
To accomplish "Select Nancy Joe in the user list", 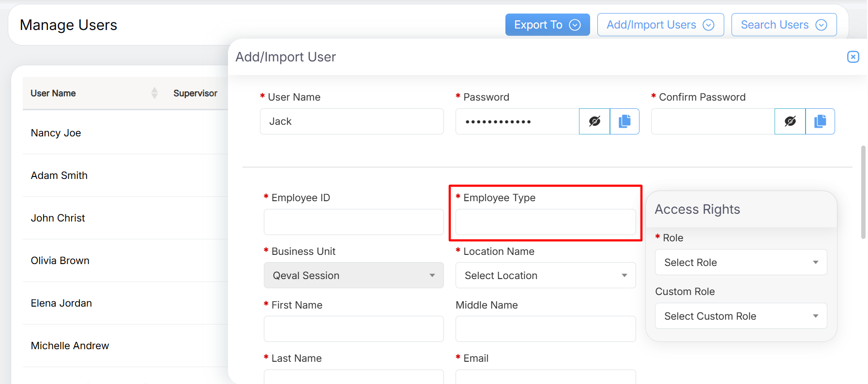I will (56, 133).
